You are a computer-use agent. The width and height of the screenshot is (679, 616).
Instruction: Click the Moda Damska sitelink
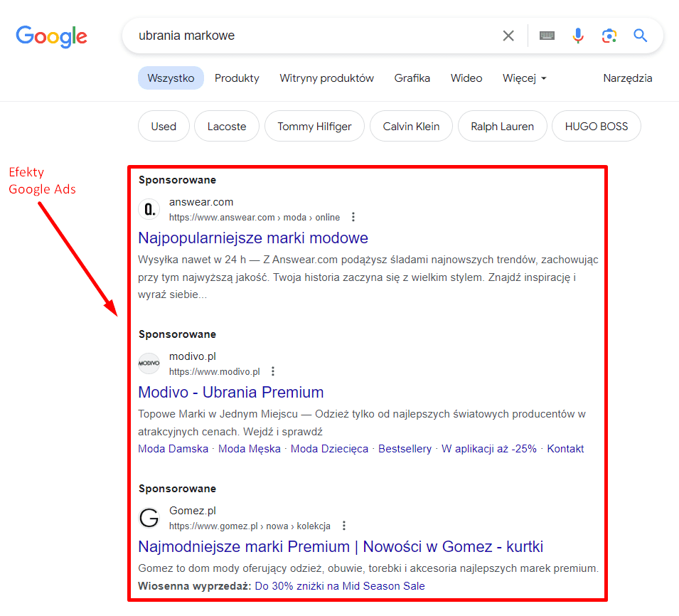[173, 449]
